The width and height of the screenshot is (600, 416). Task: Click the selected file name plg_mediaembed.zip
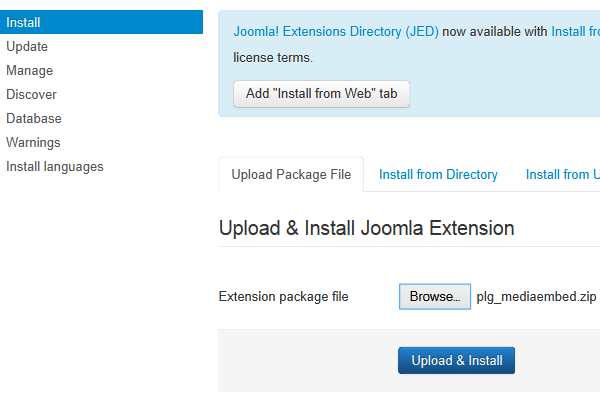click(536, 297)
